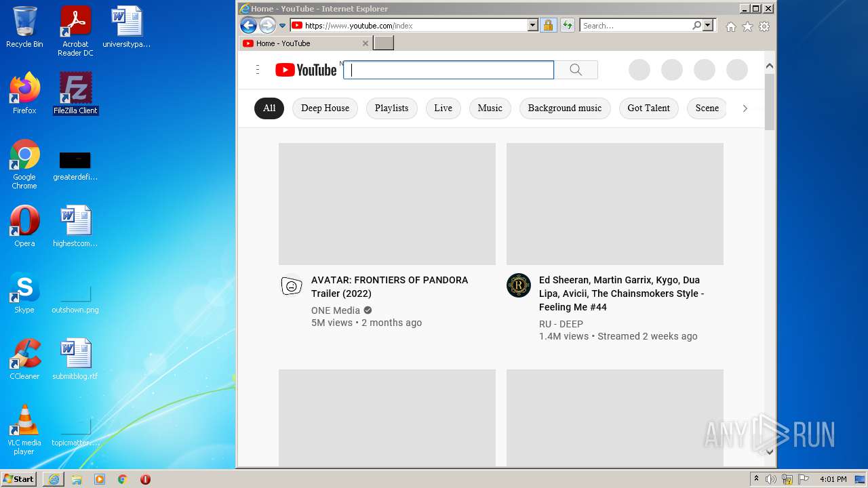
Task: Refresh the page with the green arrows icon
Action: (568, 26)
